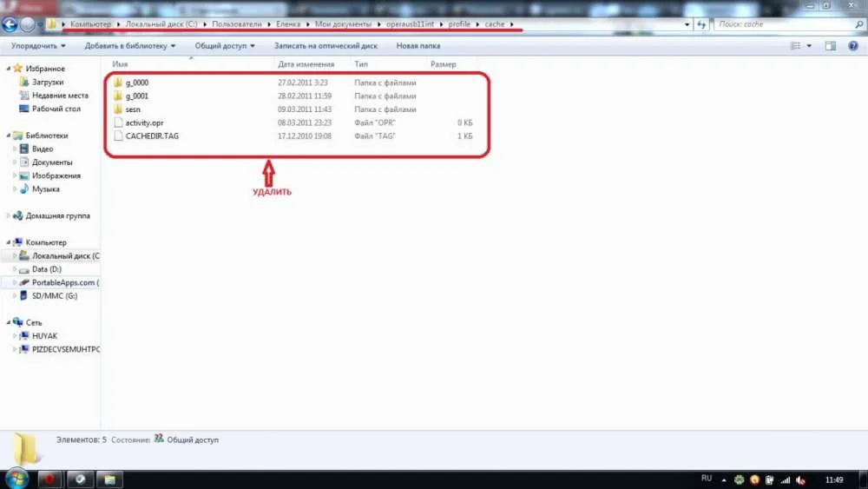The height and width of the screenshot is (489, 868).
Task: Open the red taskbar application icon
Action: click(x=49, y=479)
